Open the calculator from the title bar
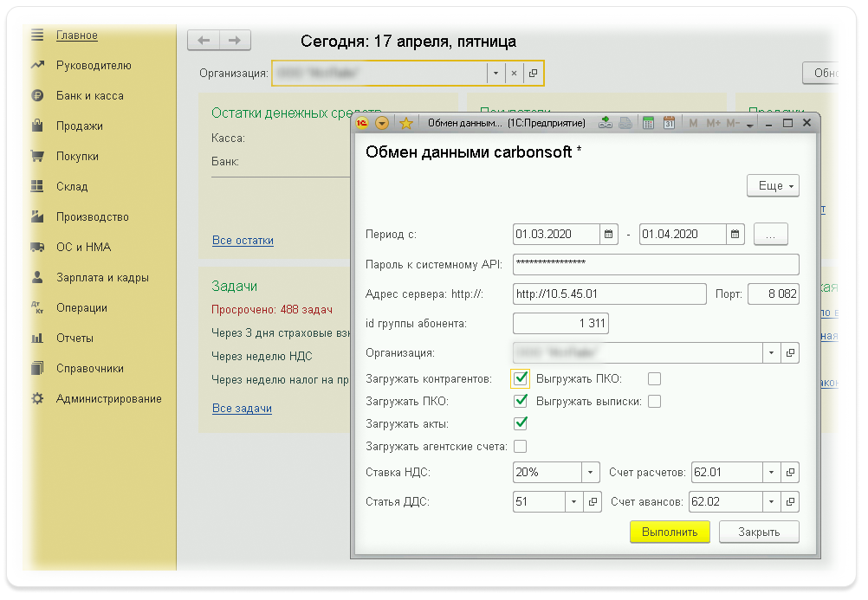The height and width of the screenshot is (600, 868). pyautogui.click(x=648, y=123)
